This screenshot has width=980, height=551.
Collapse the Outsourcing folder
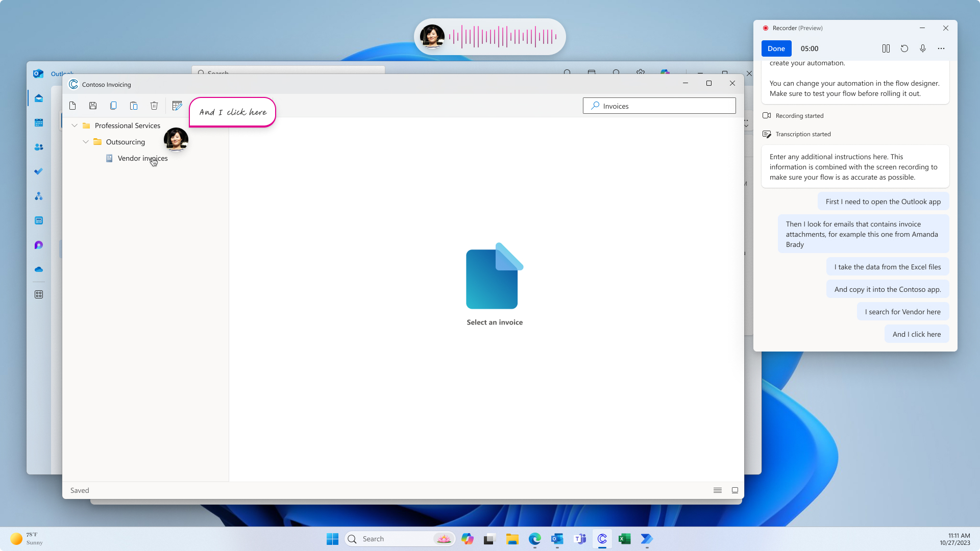(x=86, y=142)
